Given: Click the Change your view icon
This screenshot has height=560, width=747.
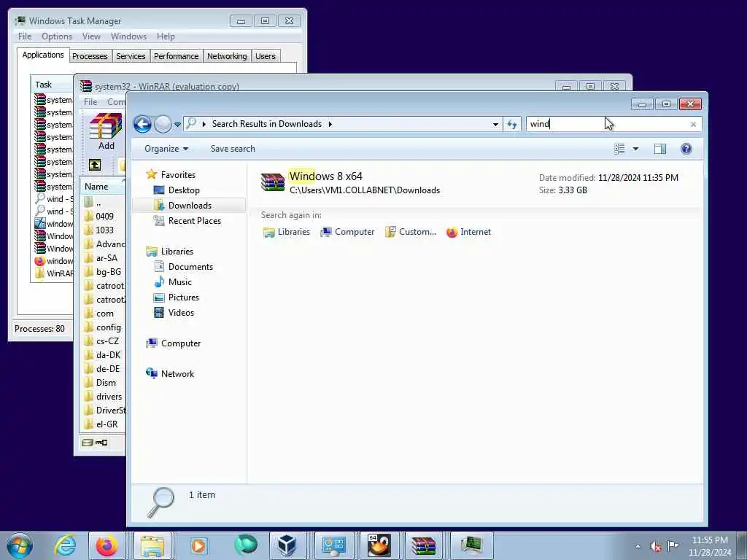Looking at the screenshot, I should tap(619, 149).
